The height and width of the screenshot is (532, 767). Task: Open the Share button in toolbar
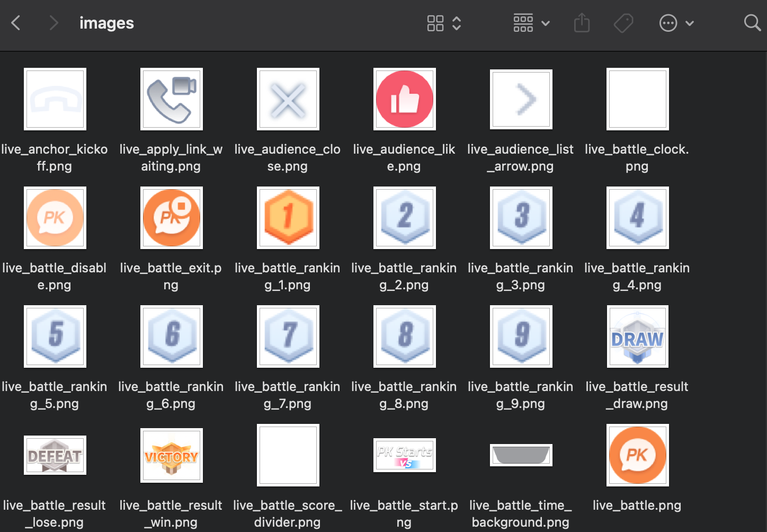coord(582,23)
